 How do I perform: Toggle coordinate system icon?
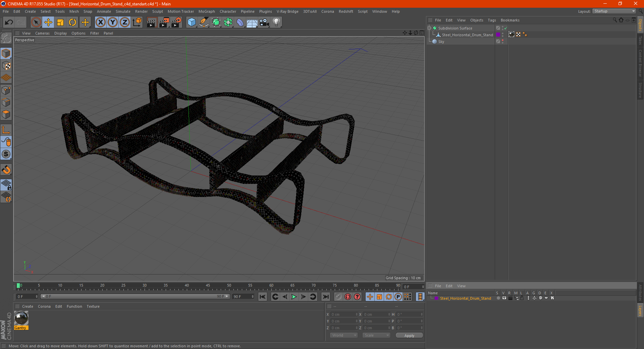[x=137, y=22]
